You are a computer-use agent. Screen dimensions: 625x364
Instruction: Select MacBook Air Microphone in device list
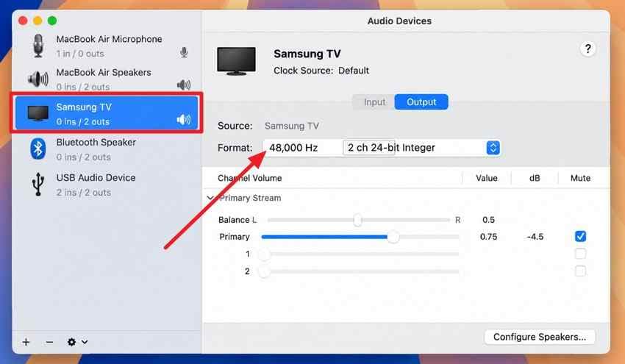coord(107,46)
